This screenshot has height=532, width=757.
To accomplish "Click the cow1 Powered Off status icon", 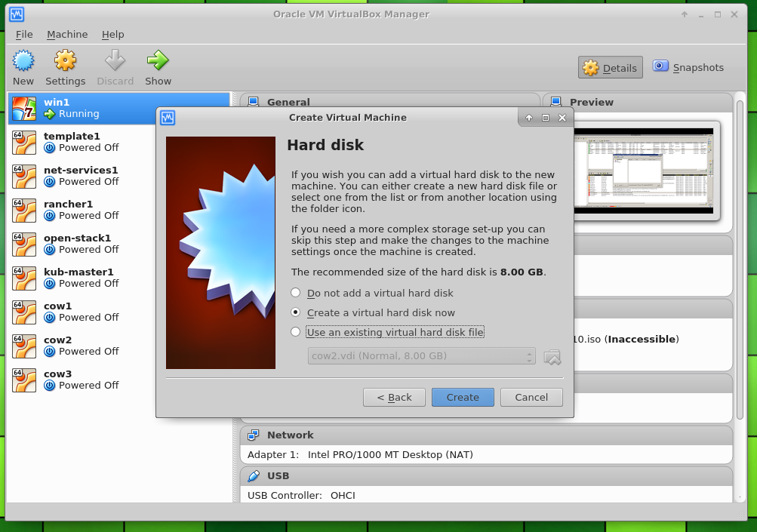I will [49, 318].
